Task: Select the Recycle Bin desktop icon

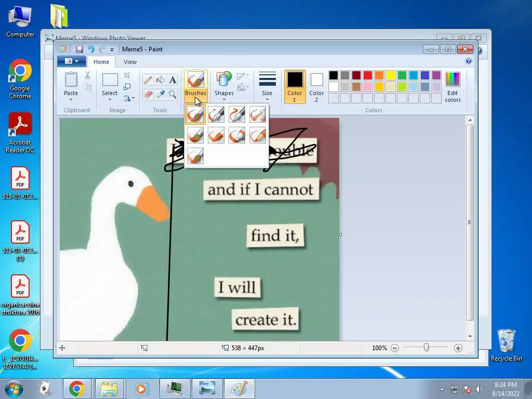Action: click(x=506, y=345)
